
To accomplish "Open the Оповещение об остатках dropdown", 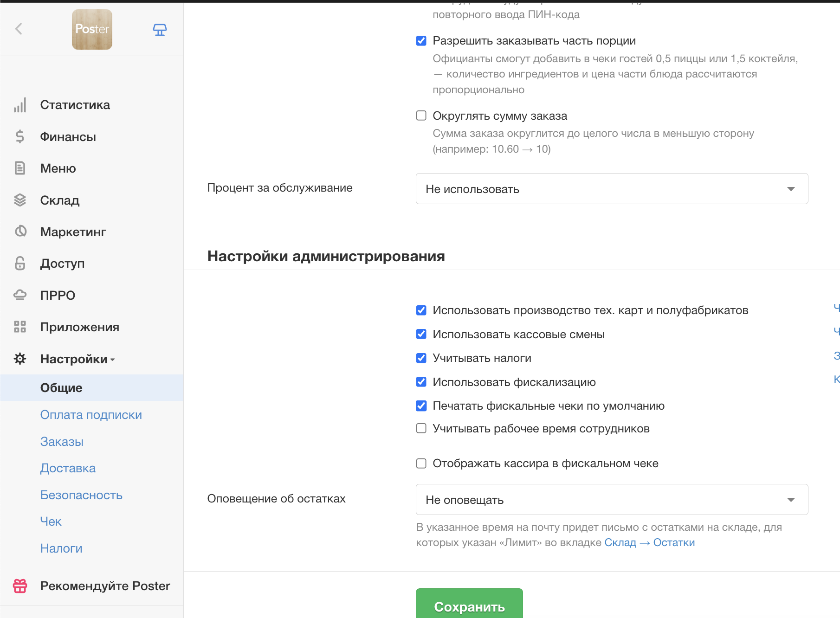I will (612, 500).
